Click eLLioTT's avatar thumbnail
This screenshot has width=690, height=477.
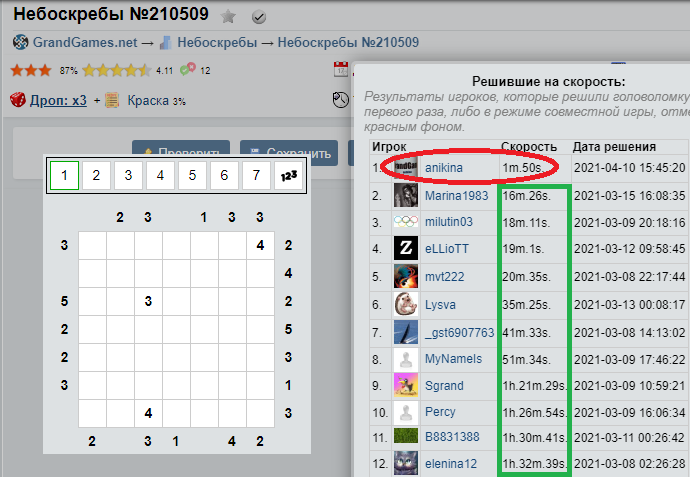tap(405, 248)
